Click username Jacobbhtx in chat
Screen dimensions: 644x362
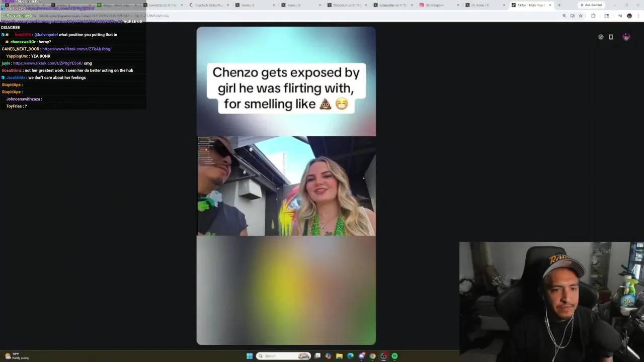click(16, 77)
